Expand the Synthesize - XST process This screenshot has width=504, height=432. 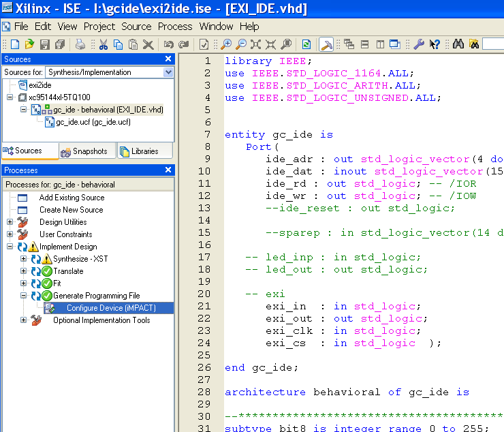click(x=23, y=259)
